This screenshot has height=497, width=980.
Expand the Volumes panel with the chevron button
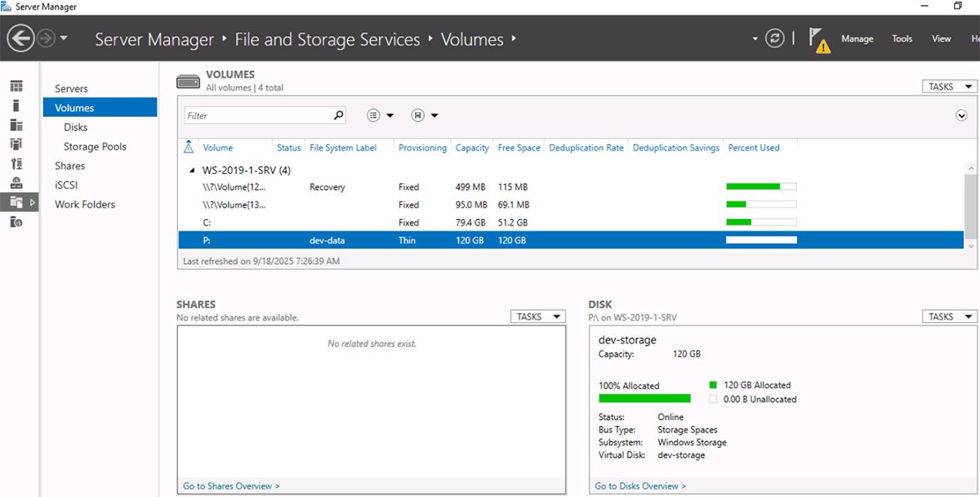(961, 115)
